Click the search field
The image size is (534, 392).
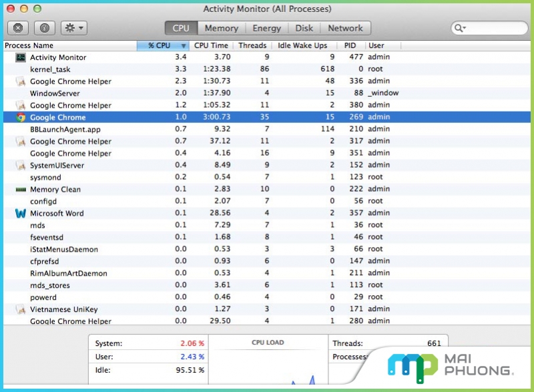click(489, 28)
